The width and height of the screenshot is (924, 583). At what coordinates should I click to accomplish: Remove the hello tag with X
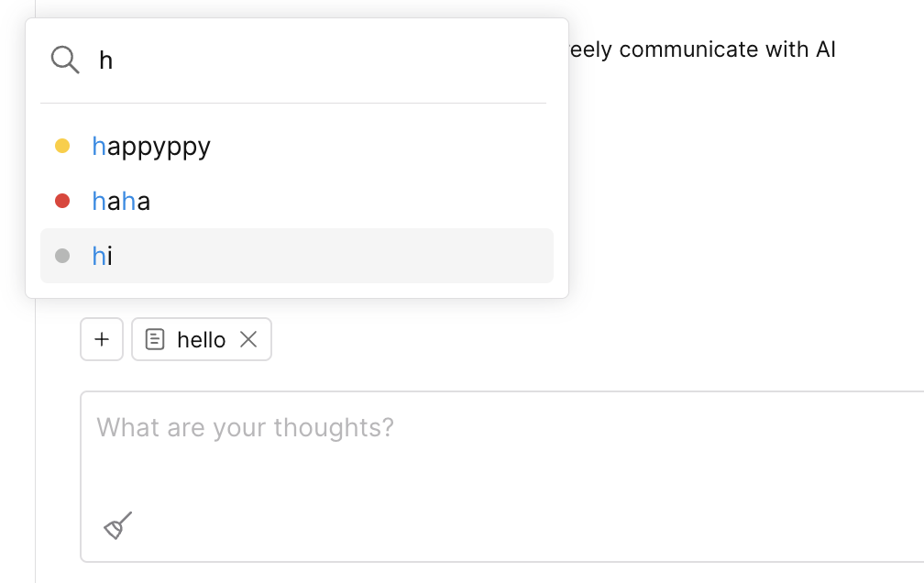[248, 339]
